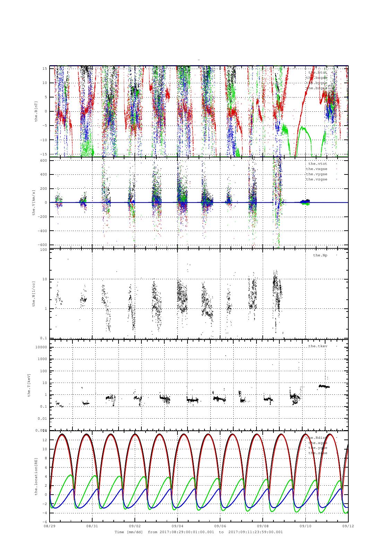Select the -400 tick on velocity axis
392x555 pixels.
[x=42, y=231]
